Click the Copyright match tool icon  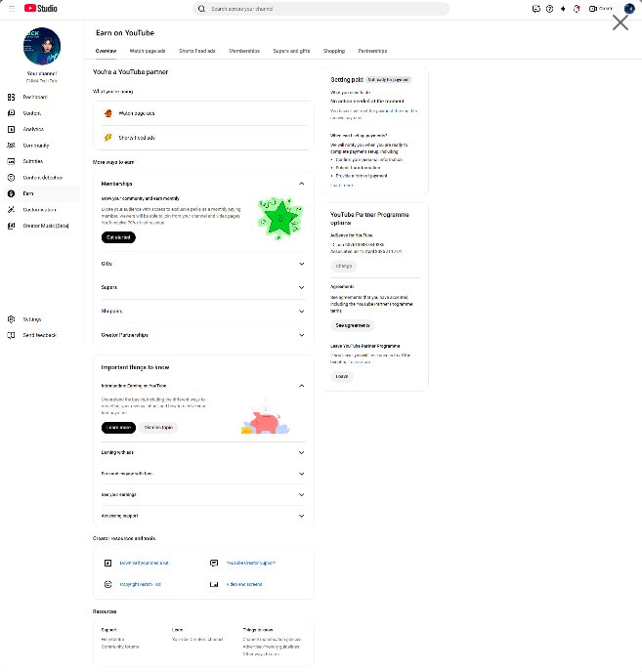(x=108, y=584)
